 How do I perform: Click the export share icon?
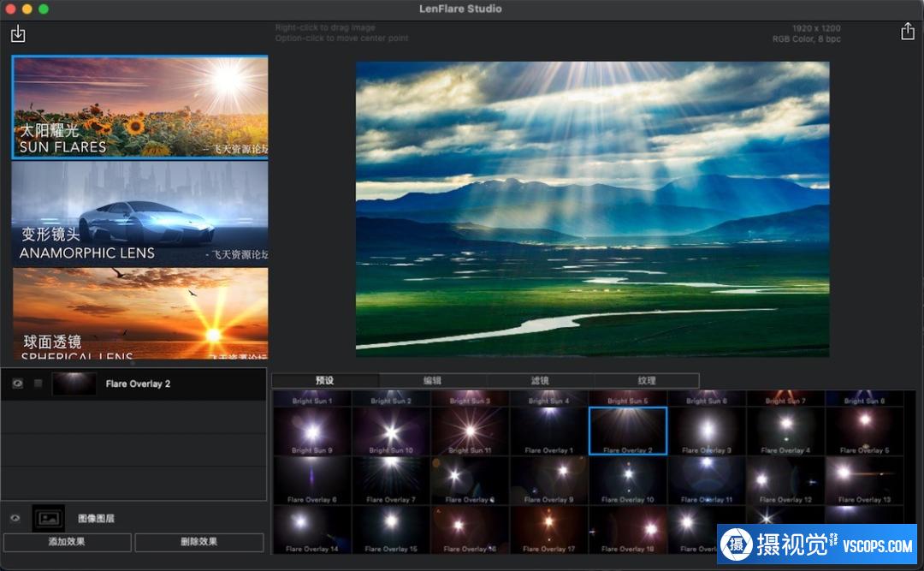tap(908, 32)
